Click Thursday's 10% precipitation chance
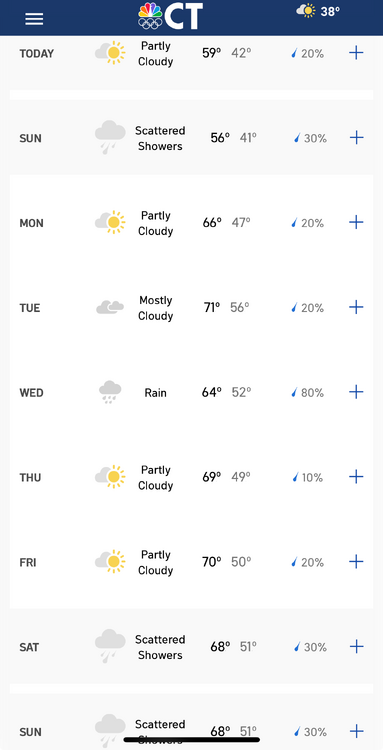The width and height of the screenshot is (383, 750). 308,477
